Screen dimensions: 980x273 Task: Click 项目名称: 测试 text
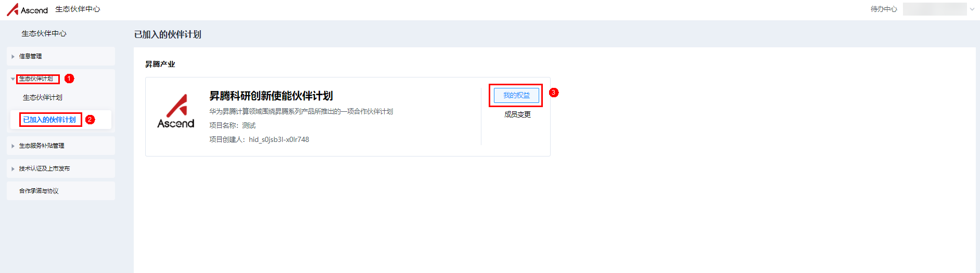(233, 125)
